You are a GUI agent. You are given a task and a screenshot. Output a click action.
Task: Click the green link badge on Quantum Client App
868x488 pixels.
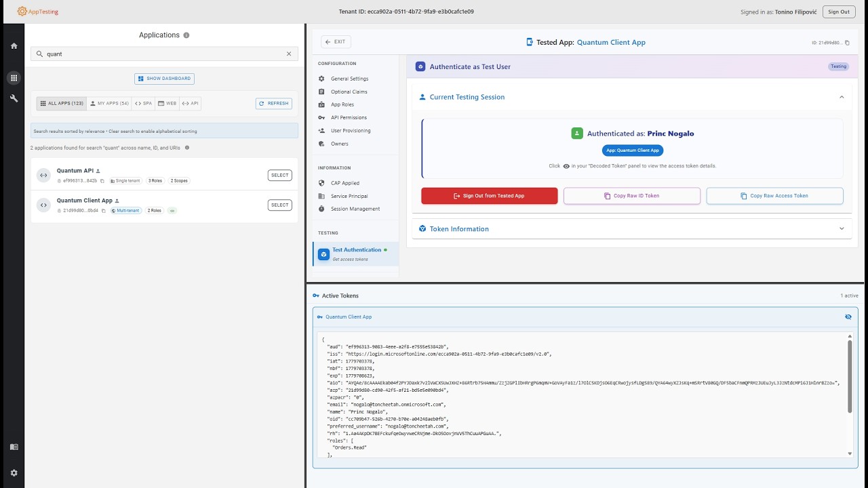[x=172, y=211]
